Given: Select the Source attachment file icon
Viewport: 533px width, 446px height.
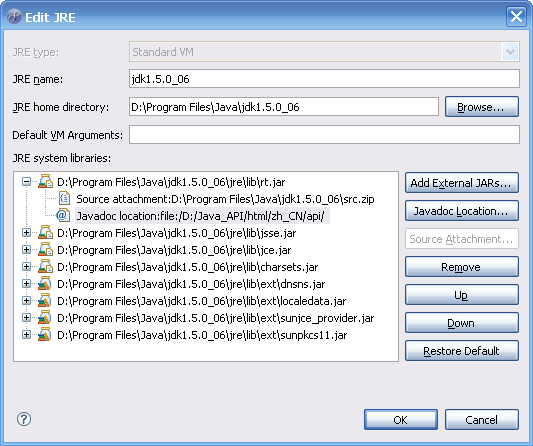Looking at the screenshot, I should coord(64,199).
